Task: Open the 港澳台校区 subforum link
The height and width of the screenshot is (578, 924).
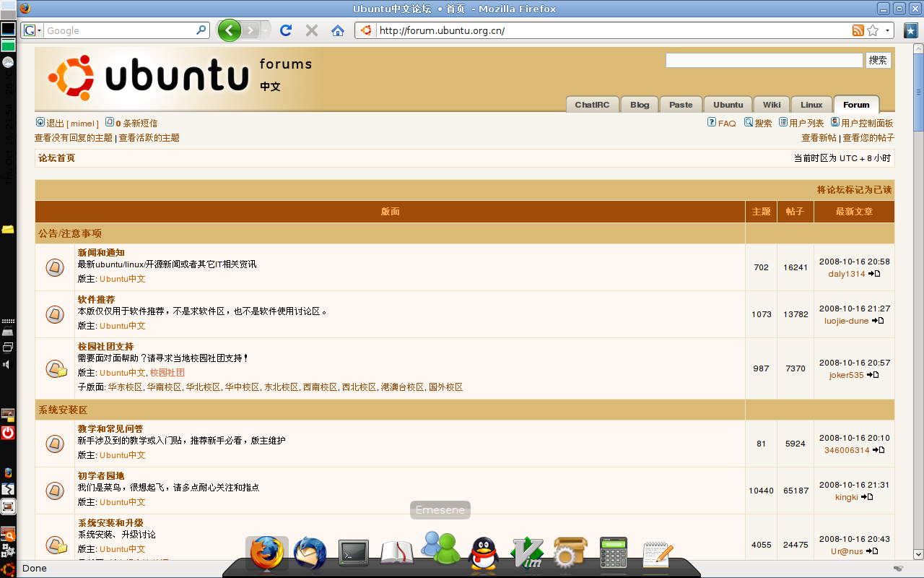Action: pyautogui.click(x=403, y=387)
